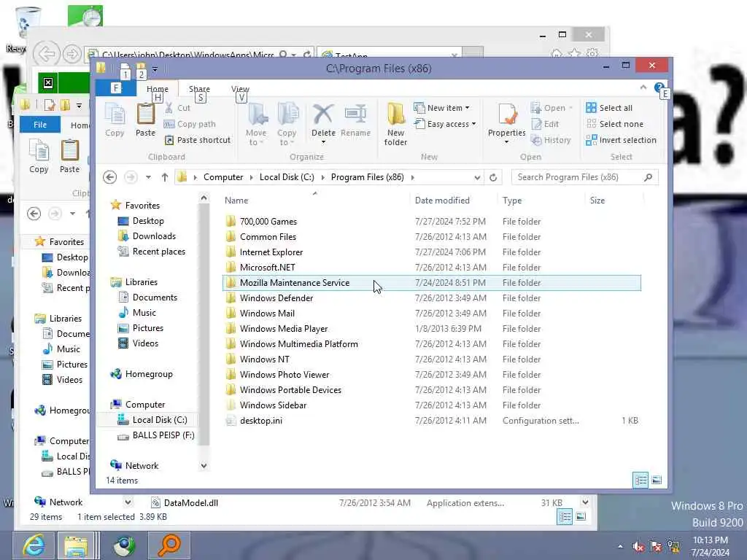This screenshot has height=560, width=747.
Task: Click the Copy to icon
Action: pos(287,115)
